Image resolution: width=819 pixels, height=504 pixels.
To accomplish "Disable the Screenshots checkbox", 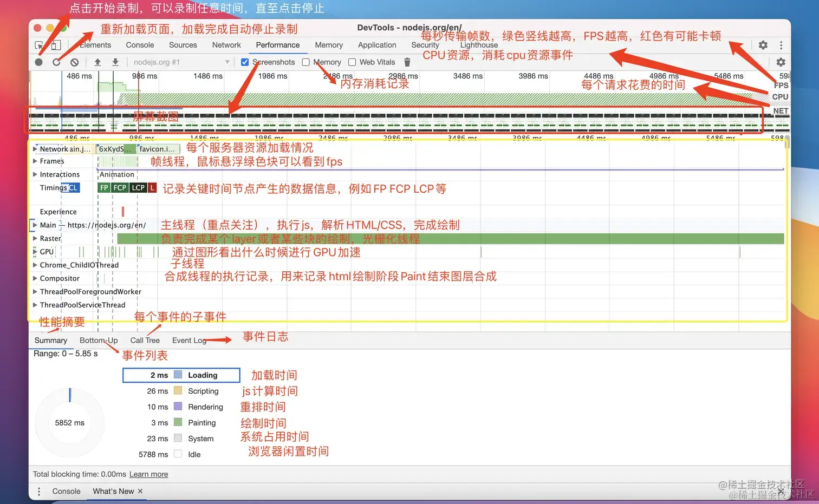I will (245, 62).
